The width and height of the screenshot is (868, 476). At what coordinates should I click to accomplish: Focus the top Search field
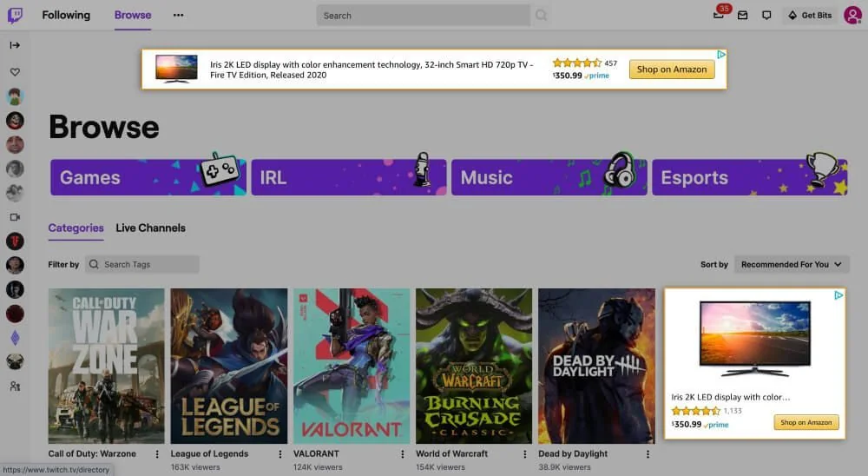423,16
